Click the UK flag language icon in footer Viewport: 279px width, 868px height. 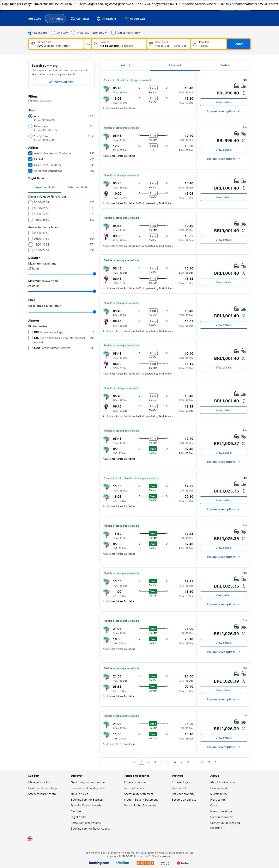(30, 839)
